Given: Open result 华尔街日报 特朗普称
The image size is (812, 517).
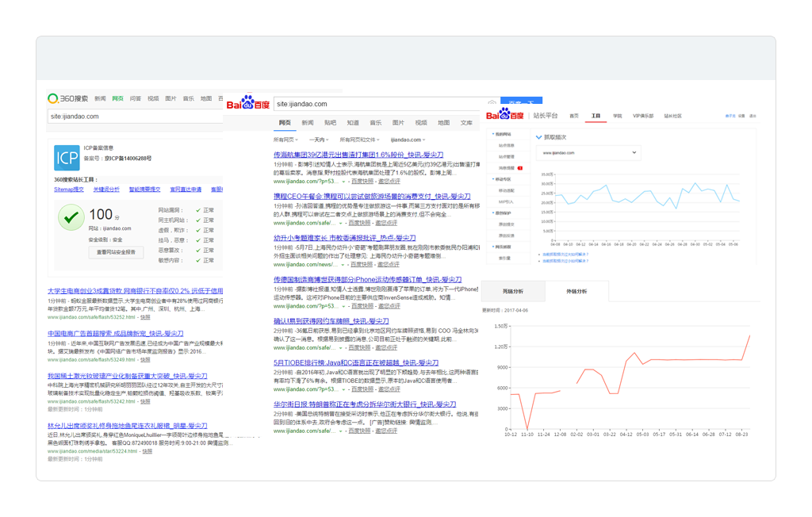Looking at the screenshot, I should 365,404.
